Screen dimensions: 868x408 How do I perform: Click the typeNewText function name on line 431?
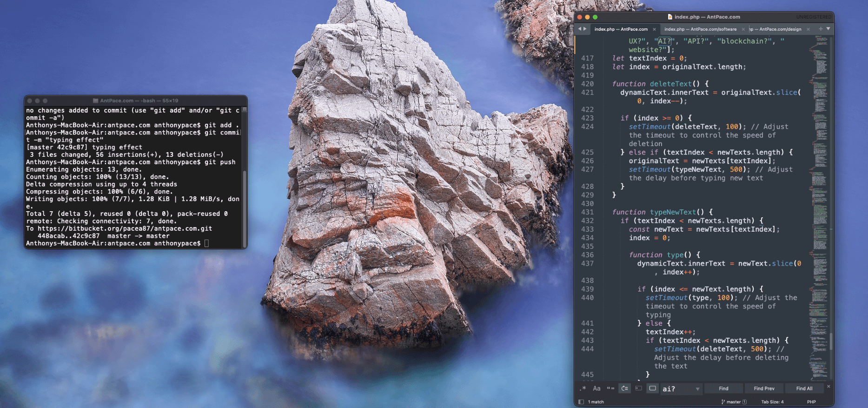coord(673,212)
